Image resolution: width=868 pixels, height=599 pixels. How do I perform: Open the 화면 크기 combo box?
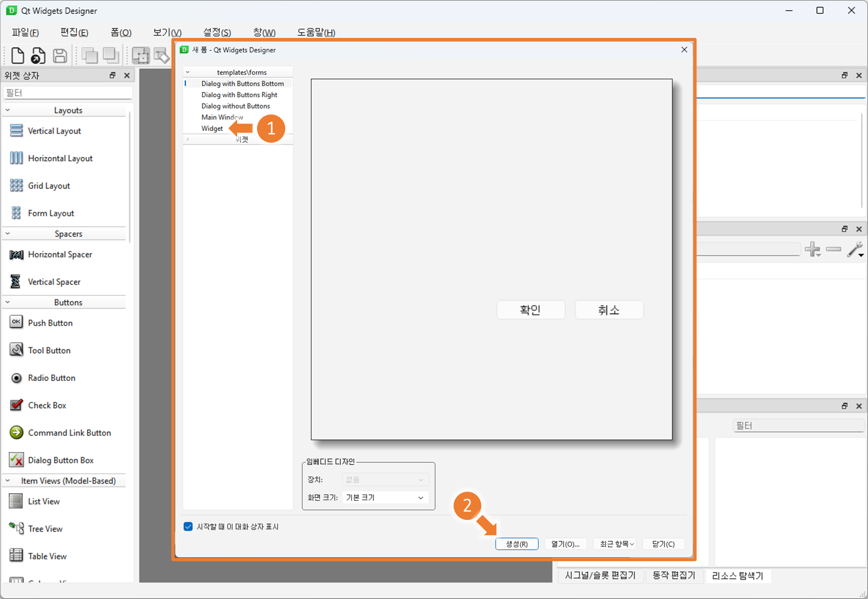[385, 497]
